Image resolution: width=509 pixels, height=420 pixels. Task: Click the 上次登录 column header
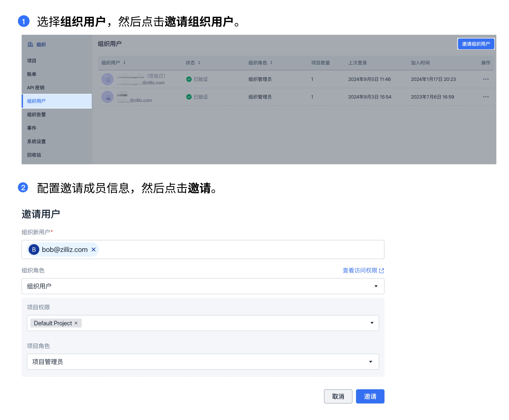pos(357,63)
